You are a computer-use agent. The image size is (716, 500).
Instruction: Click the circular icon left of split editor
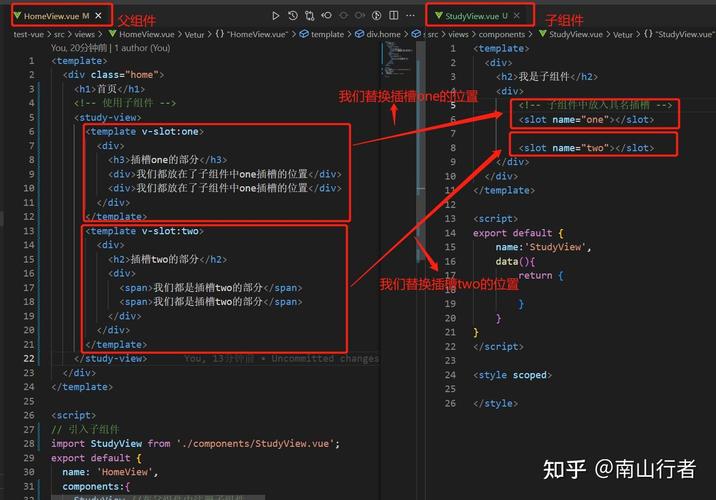pyautogui.click(x=376, y=16)
